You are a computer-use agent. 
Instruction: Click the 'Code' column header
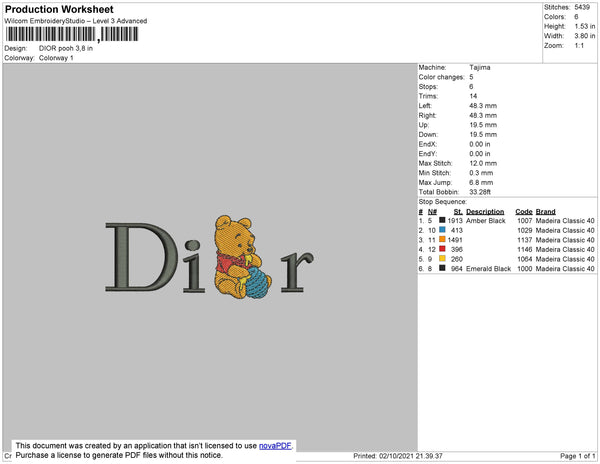click(x=524, y=212)
